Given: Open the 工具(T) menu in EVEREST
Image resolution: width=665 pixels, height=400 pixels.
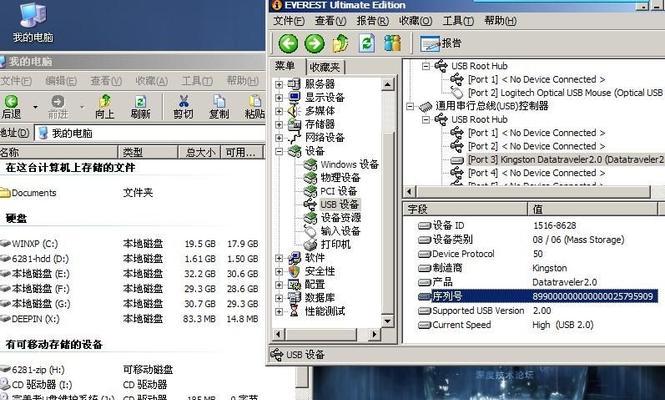Looking at the screenshot, I should pyautogui.click(x=458, y=21).
